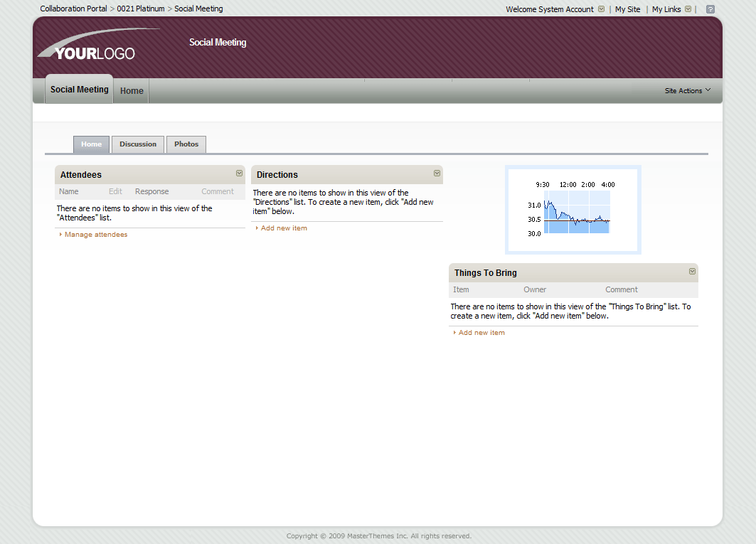The height and width of the screenshot is (544, 756).
Task: Open the Directions web part menu arrow
Action: (437, 174)
